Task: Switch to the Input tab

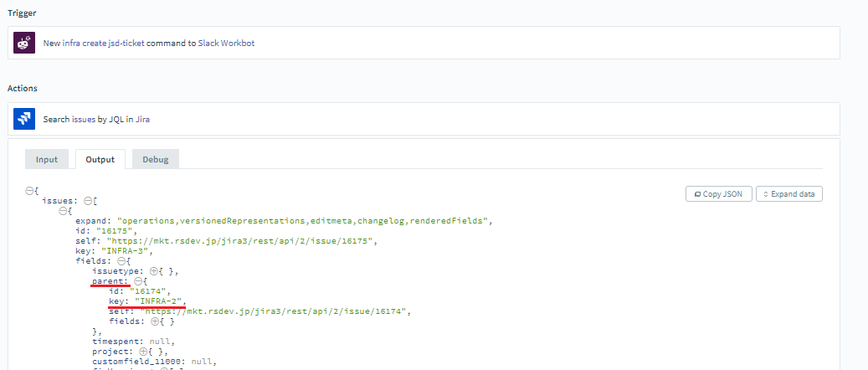Action: click(47, 159)
